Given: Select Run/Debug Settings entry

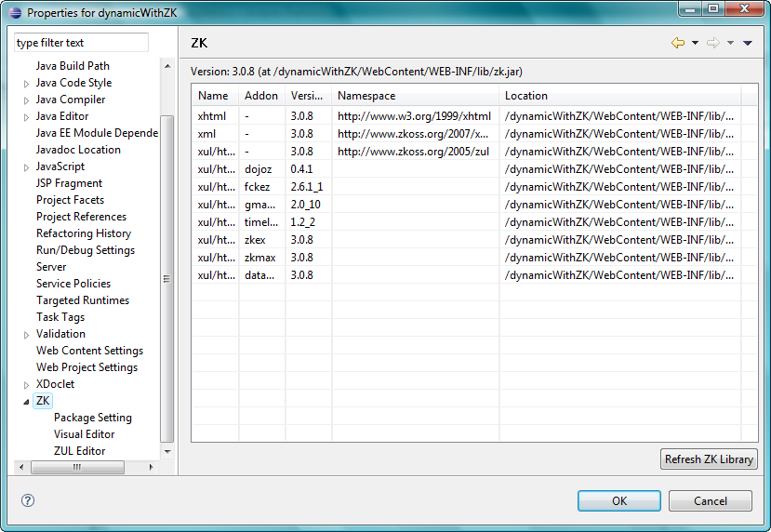Looking at the screenshot, I should click(x=86, y=250).
